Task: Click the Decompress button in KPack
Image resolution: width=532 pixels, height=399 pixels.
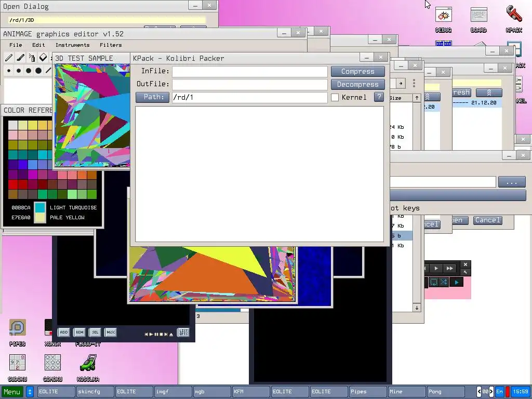Action: point(358,85)
